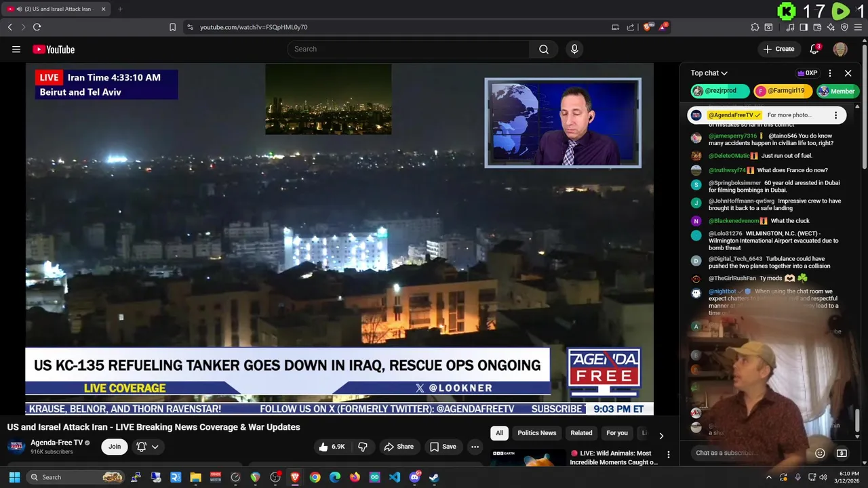Open the browser main menu

point(859,27)
